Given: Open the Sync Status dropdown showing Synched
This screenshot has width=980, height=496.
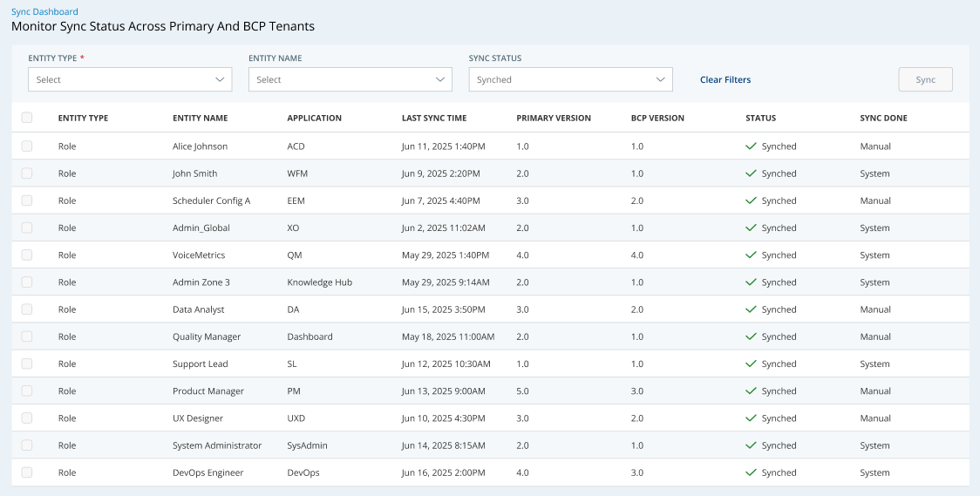Looking at the screenshot, I should pos(570,79).
